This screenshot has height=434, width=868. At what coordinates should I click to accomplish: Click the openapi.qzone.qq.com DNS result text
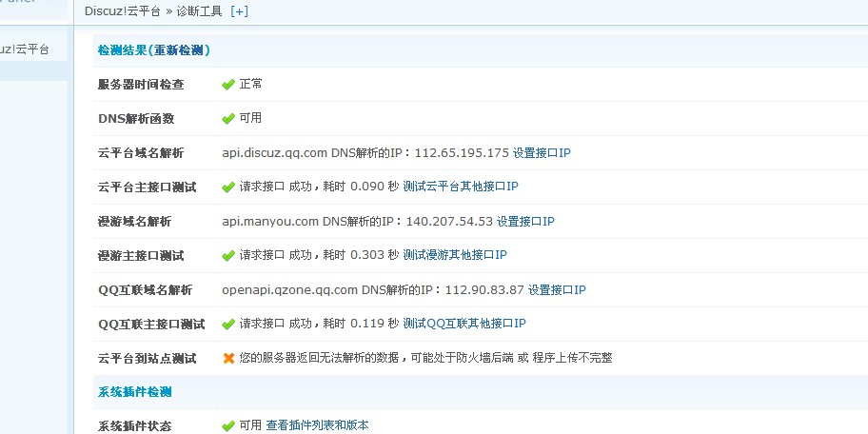[x=372, y=290]
